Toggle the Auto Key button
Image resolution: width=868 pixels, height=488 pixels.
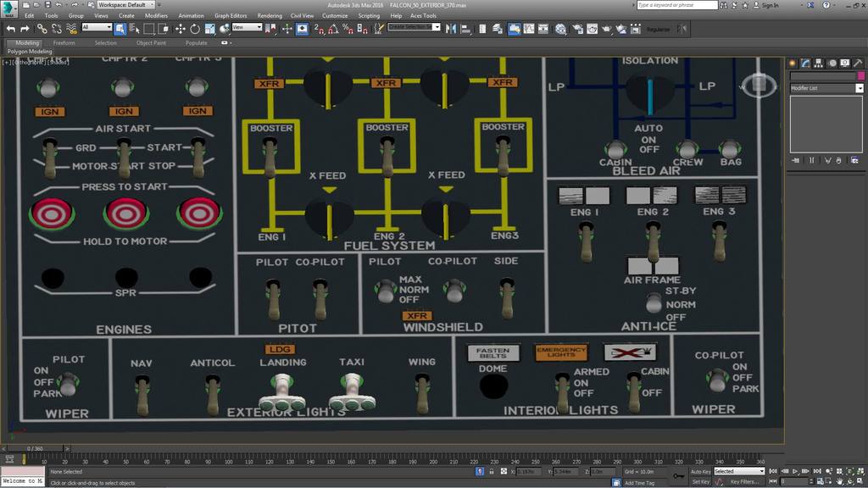pos(700,471)
